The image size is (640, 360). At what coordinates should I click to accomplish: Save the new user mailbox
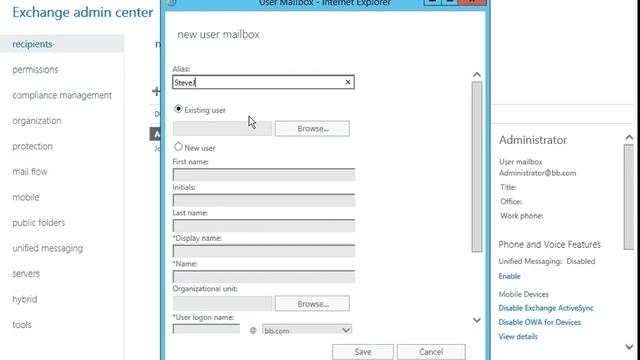coord(363,352)
